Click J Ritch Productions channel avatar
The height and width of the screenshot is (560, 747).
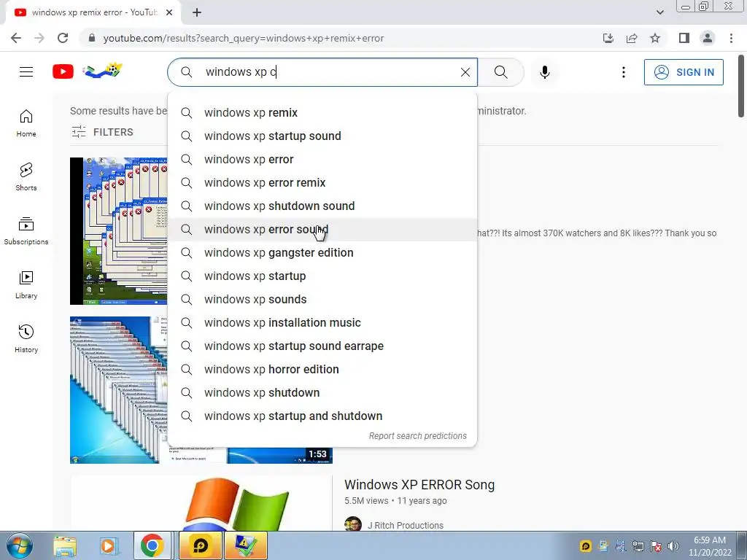click(x=353, y=524)
